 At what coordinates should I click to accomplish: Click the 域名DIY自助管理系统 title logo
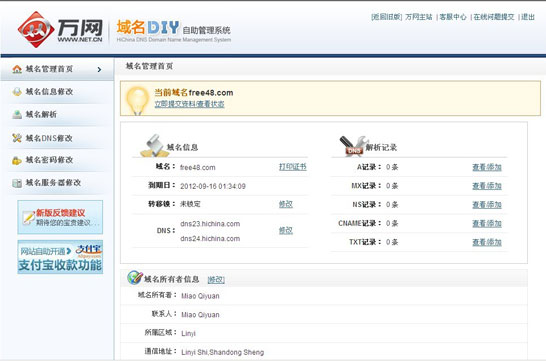tap(173, 31)
